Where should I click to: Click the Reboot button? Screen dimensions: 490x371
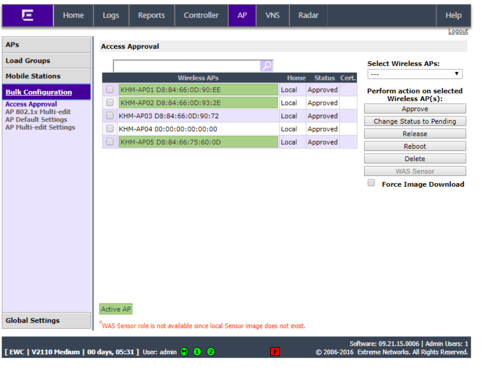(x=415, y=146)
